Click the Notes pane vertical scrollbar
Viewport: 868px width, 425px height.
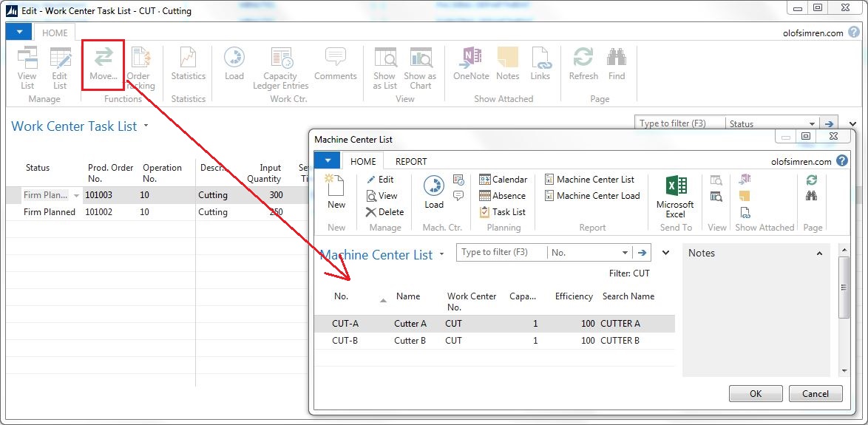tap(844, 287)
